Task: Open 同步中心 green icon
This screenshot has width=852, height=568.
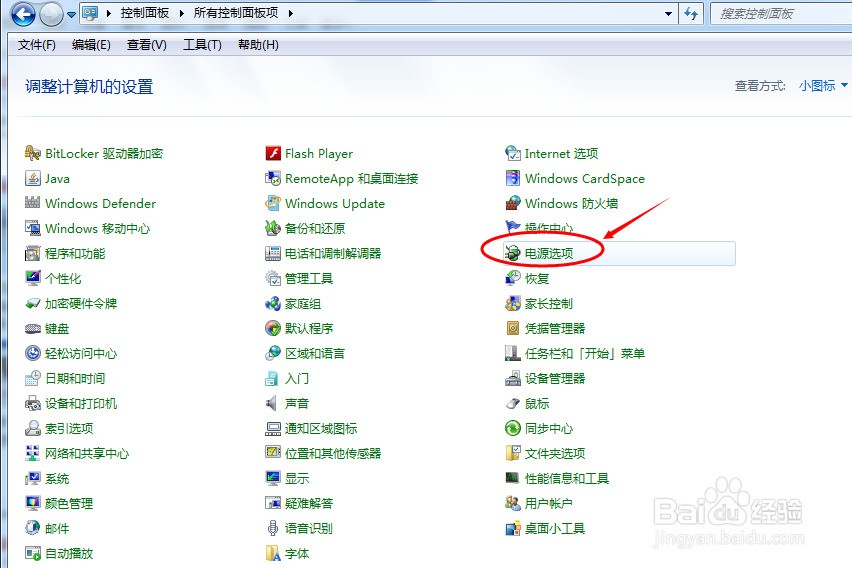Action: coord(513,428)
